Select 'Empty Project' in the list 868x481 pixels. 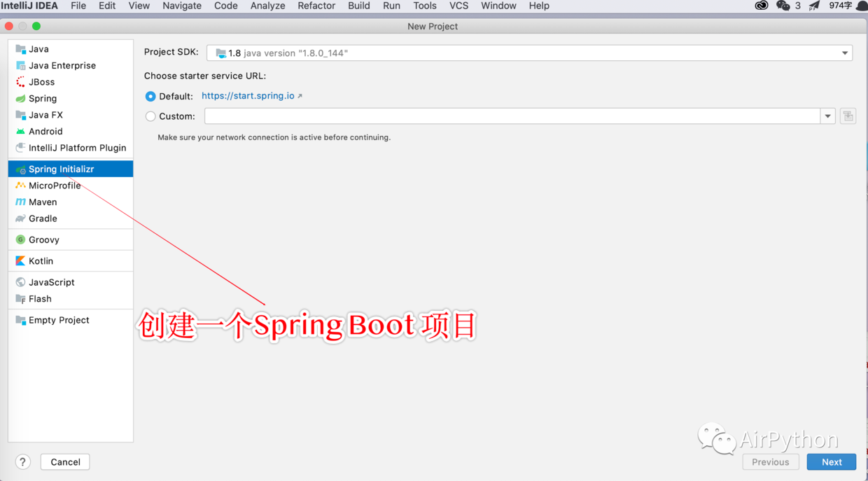(71, 320)
